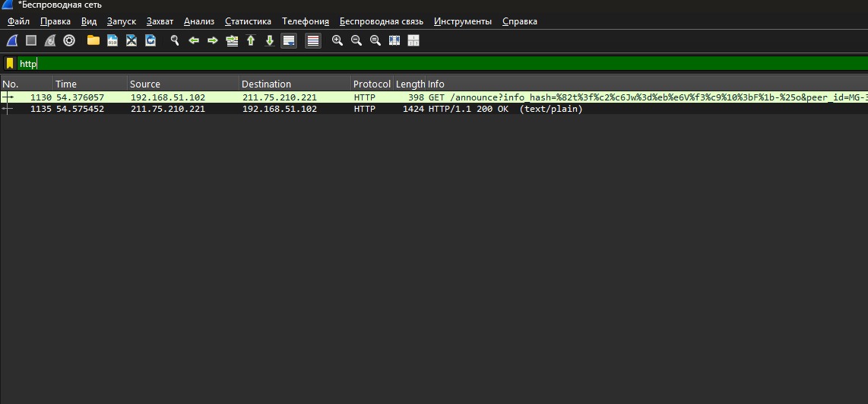This screenshot has width=868, height=404.
Task: Open the Беспроводная связь menu
Action: (x=382, y=21)
